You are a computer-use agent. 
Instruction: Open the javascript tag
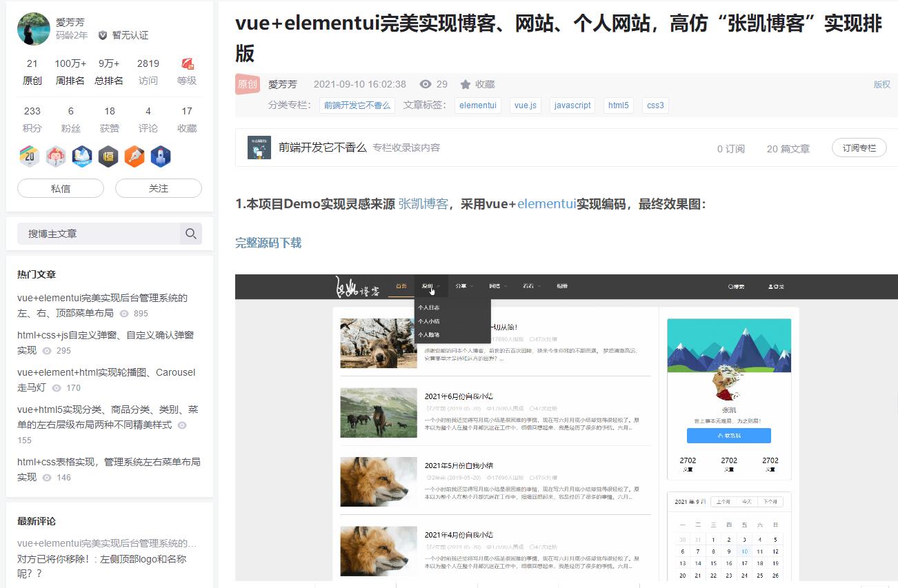572,105
